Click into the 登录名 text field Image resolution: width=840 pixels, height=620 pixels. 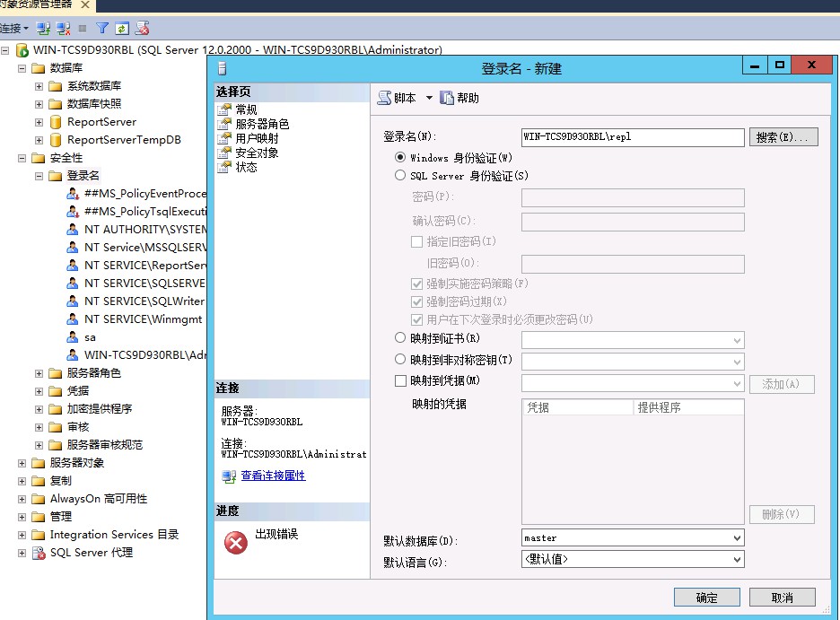pyautogui.click(x=632, y=137)
